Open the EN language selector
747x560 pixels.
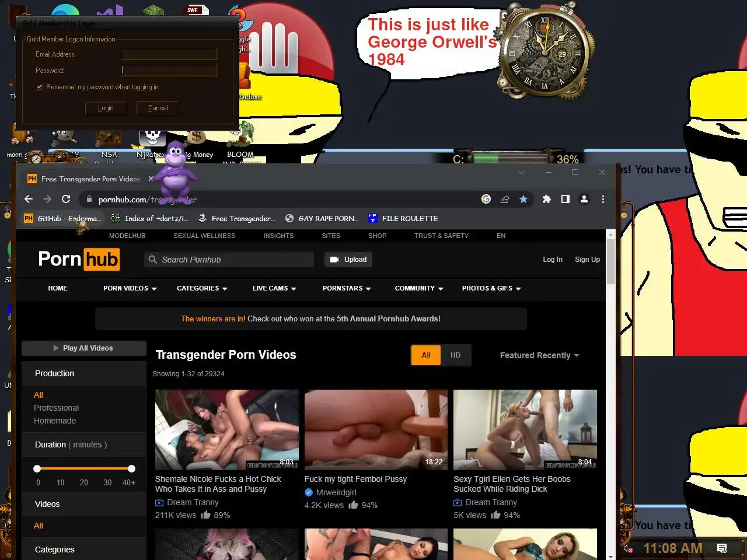[501, 236]
